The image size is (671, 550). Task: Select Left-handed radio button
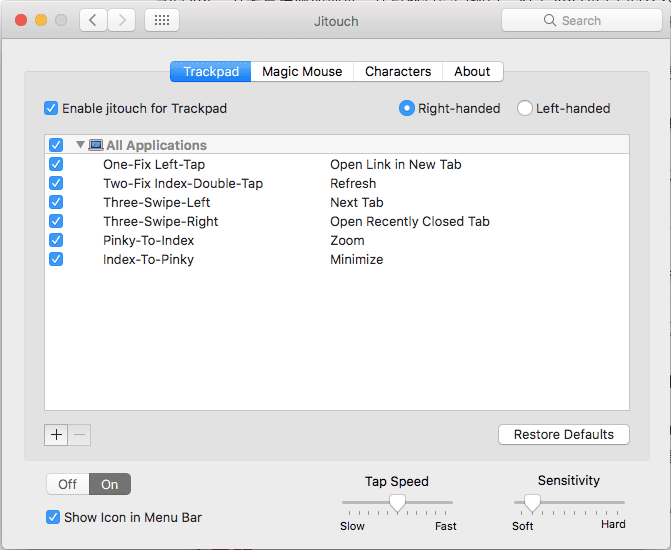525,108
